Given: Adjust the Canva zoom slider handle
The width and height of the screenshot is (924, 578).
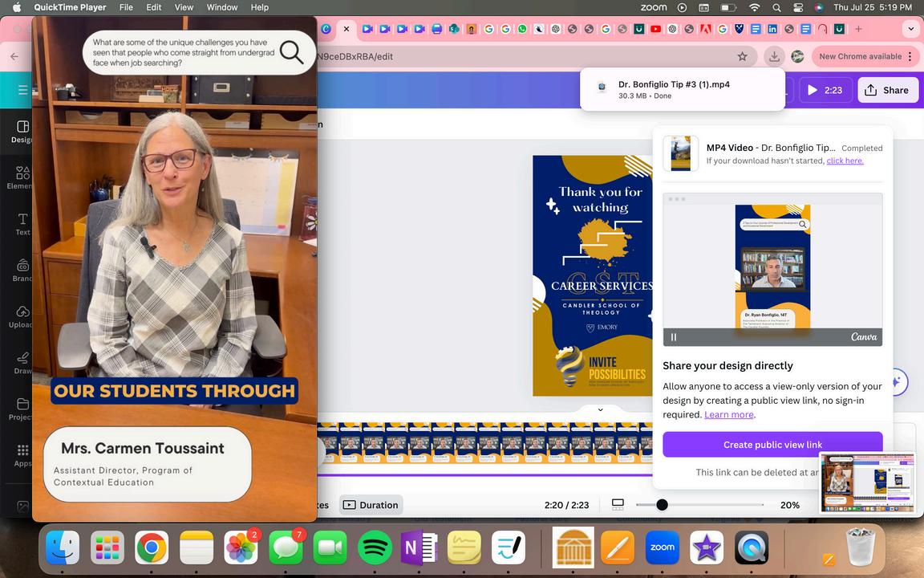Looking at the screenshot, I should pyautogui.click(x=662, y=505).
